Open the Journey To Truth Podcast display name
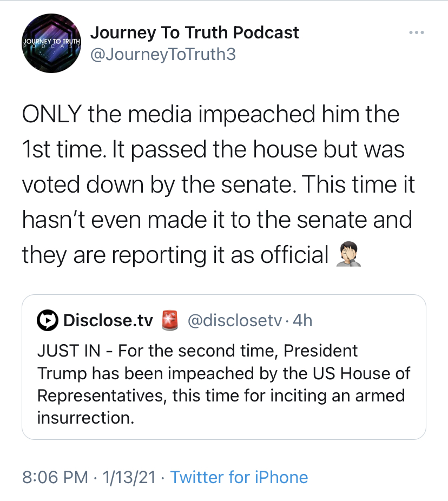The image size is (448, 501). pos(194,32)
